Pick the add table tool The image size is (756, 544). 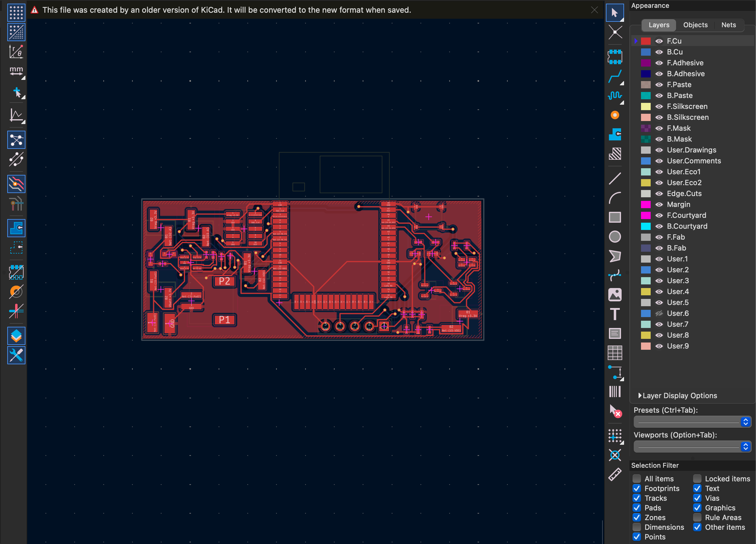click(615, 353)
